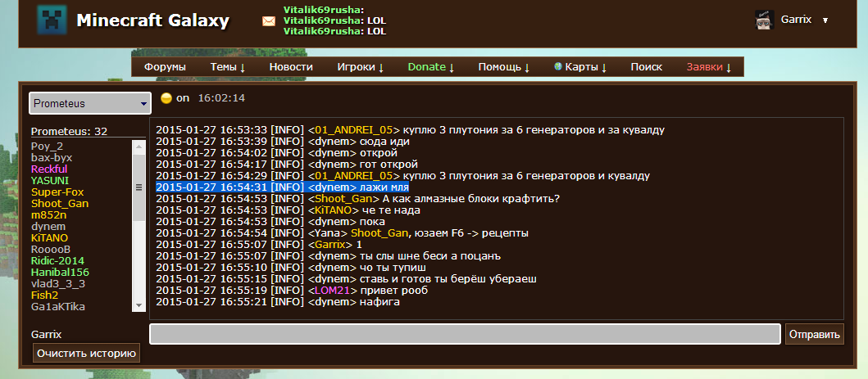Select player Fish2 in list
Screen dimensions: 868x379
pos(44,295)
